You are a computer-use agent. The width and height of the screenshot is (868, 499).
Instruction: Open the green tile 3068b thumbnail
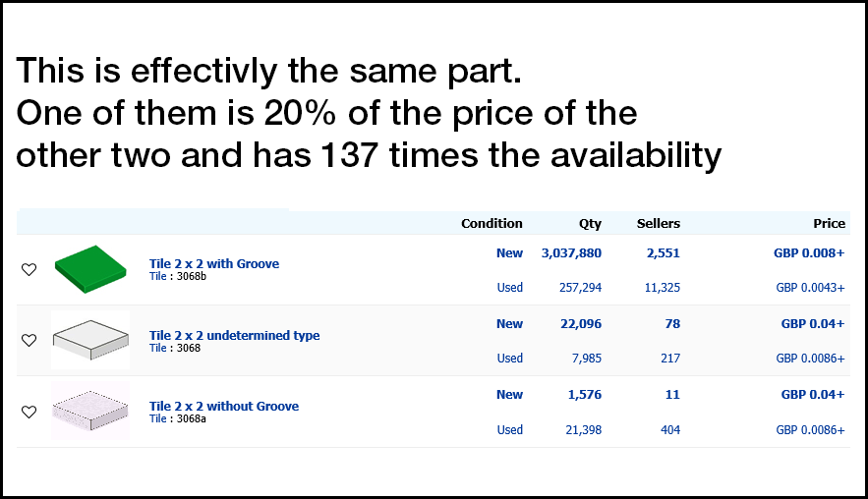click(90, 269)
